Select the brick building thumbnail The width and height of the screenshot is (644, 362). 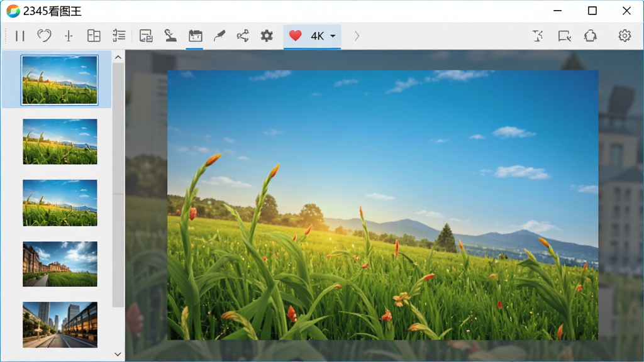click(60, 264)
